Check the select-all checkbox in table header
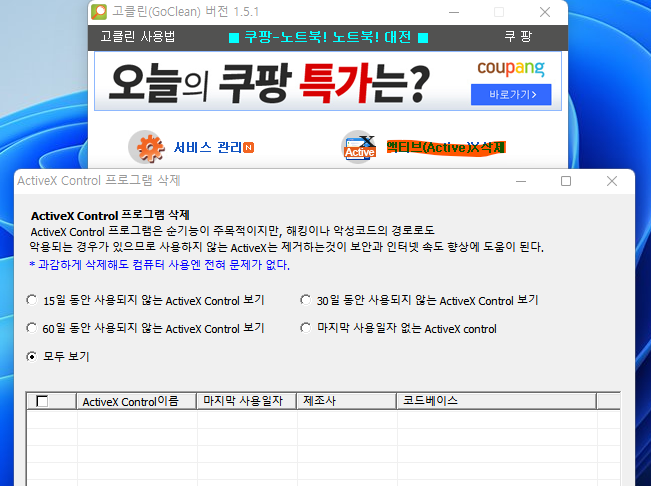 pos(42,401)
